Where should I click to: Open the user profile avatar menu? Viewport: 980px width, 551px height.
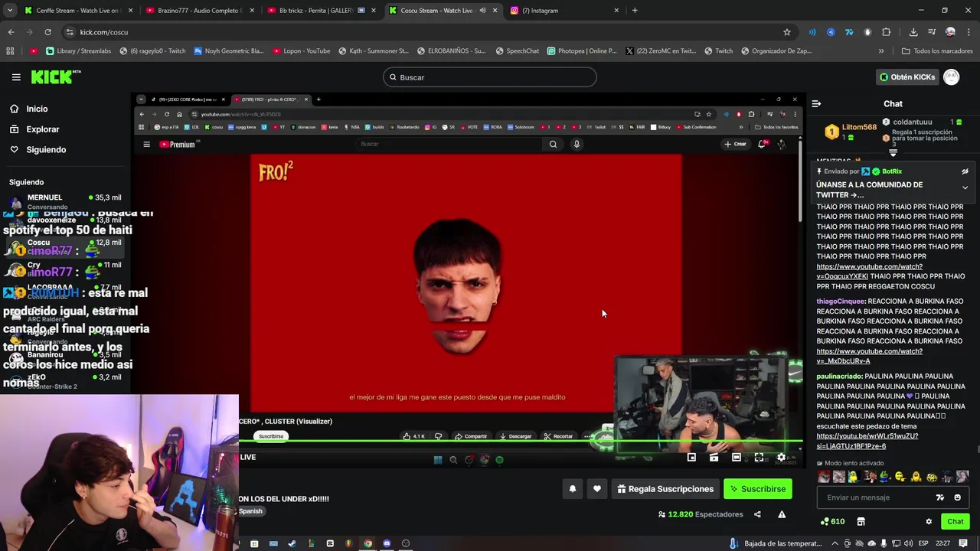[951, 77]
